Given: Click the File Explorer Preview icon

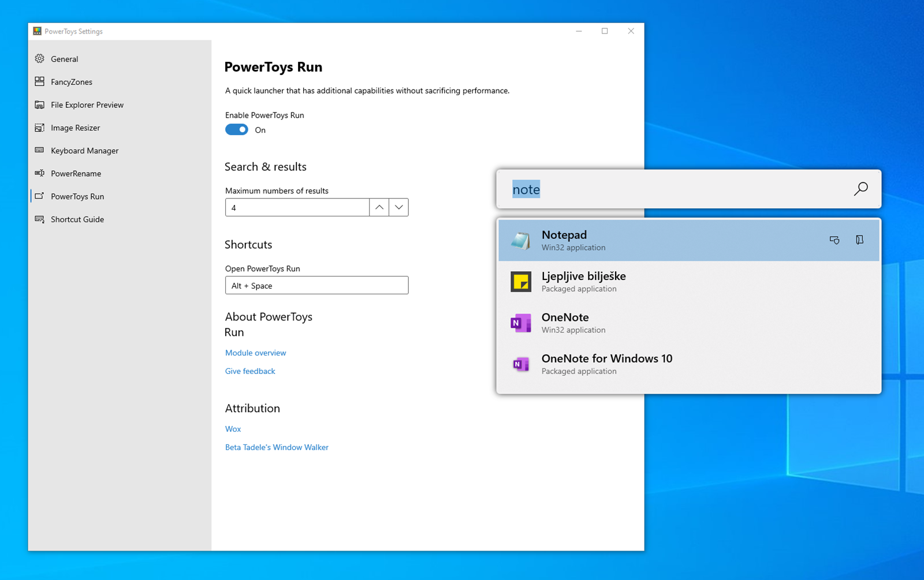Looking at the screenshot, I should point(39,104).
